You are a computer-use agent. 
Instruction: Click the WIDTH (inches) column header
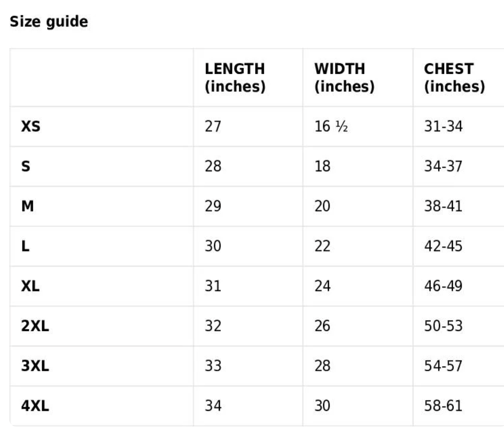(344, 77)
